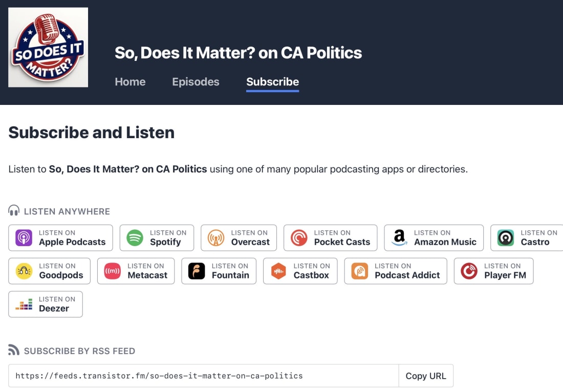Click the Overcast orange antenna icon
Image resolution: width=563 pixels, height=392 pixels.
pyautogui.click(x=216, y=238)
